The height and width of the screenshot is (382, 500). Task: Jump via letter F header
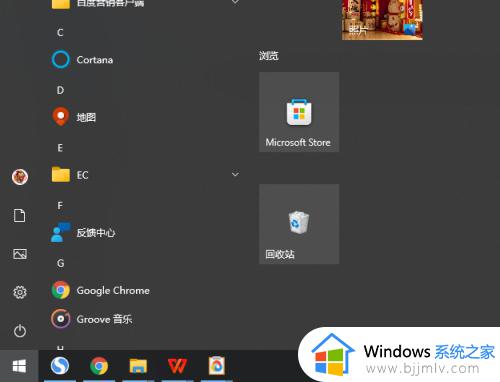coord(60,205)
